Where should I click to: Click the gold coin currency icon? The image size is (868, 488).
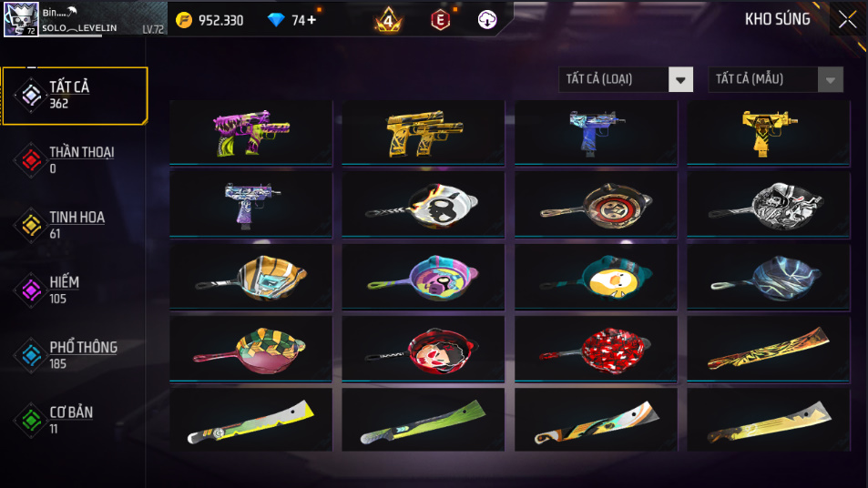(x=184, y=20)
